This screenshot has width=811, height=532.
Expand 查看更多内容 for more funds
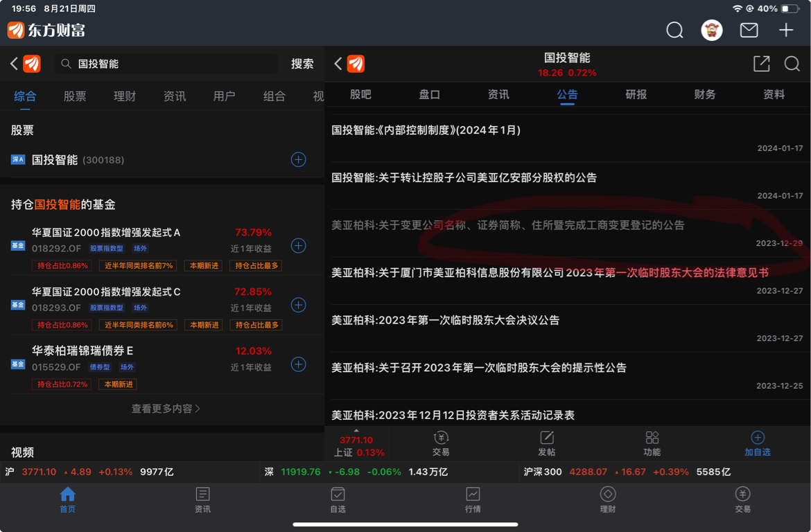pos(166,409)
